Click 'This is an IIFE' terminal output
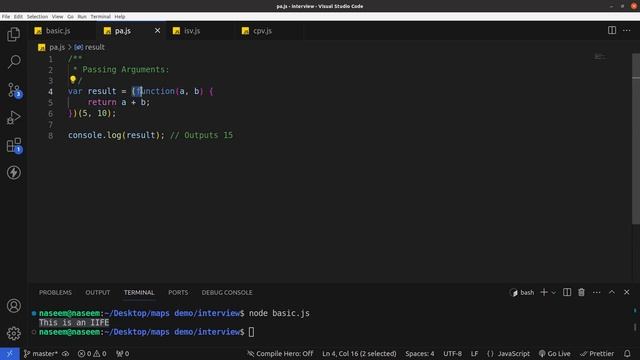Screen dimensions: 640x360 (x=74, y=322)
